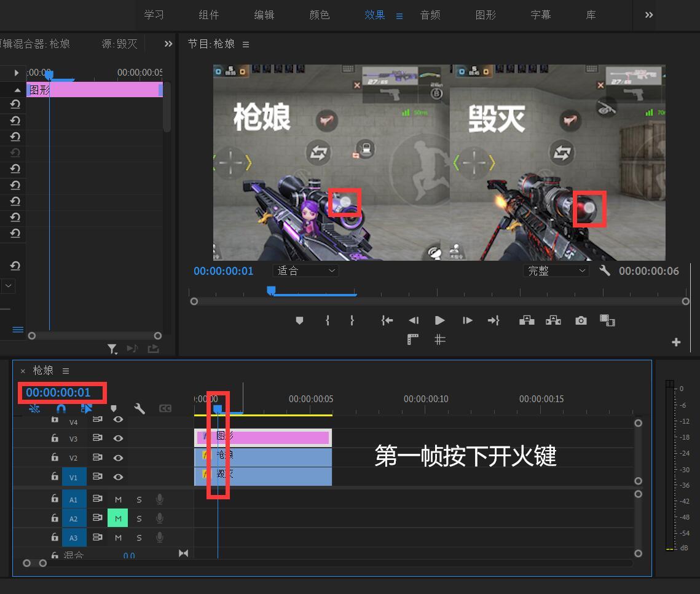
Task: Lock track V2 with its padlock
Action: point(55,457)
